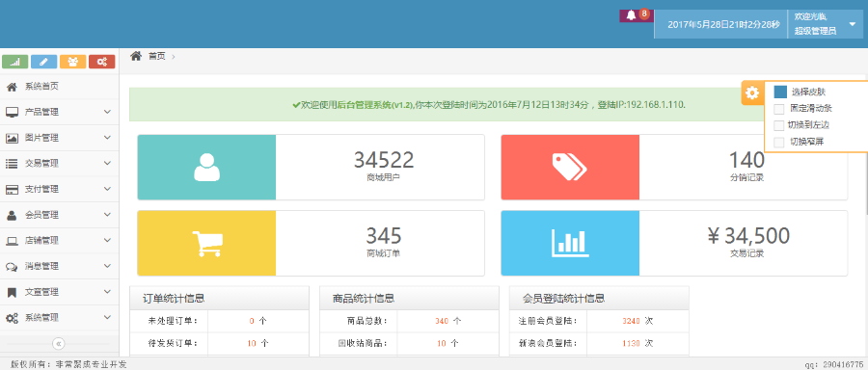Click the price tags icon tile for 分销记录
This screenshot has height=370, width=868.
570,167
